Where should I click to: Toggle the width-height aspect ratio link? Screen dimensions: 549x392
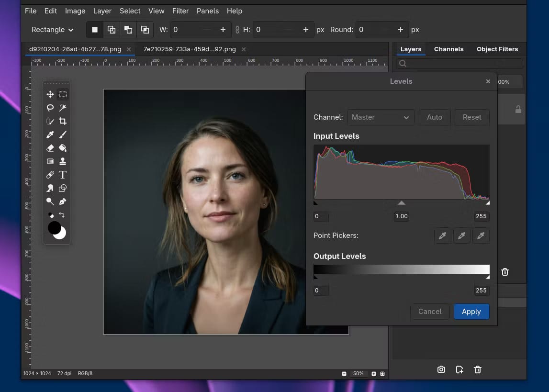[236, 30]
